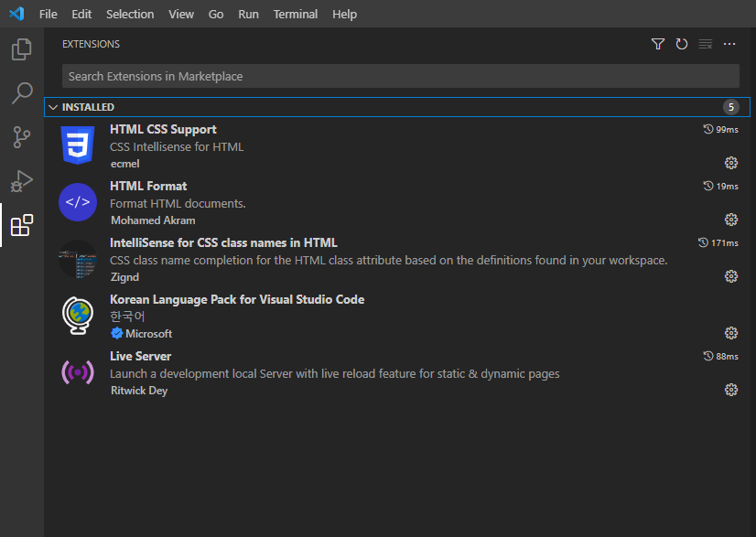Select the HTML CSS Support extension title
The height and width of the screenshot is (537, 756).
pyautogui.click(x=163, y=129)
